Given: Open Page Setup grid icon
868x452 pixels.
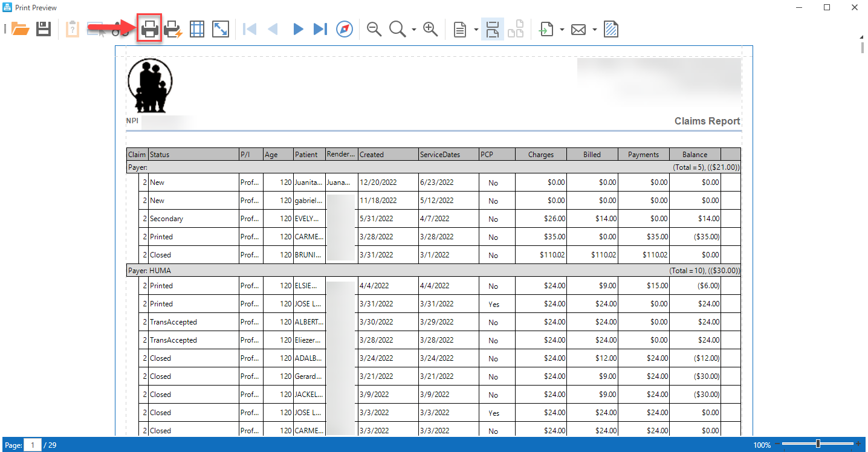Looking at the screenshot, I should point(197,29).
